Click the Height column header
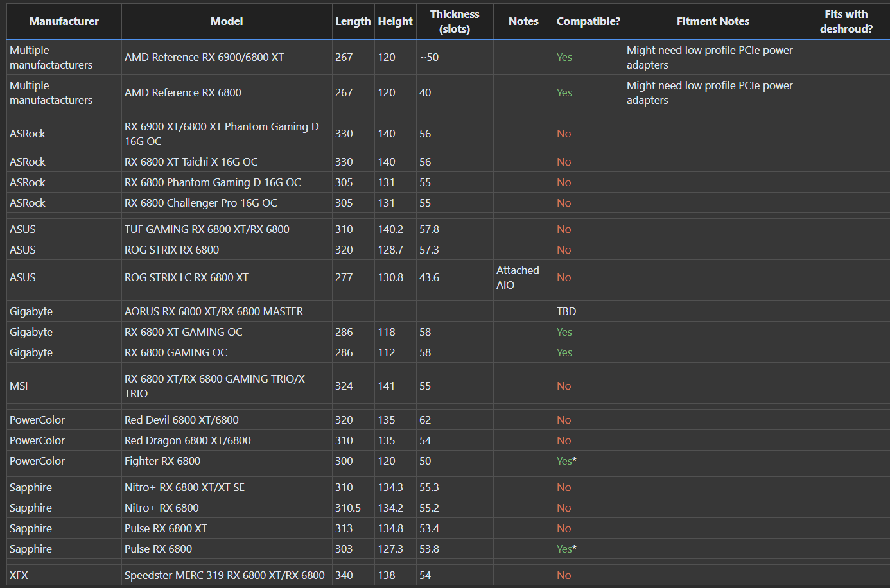This screenshot has height=588, width=890. 396,21
